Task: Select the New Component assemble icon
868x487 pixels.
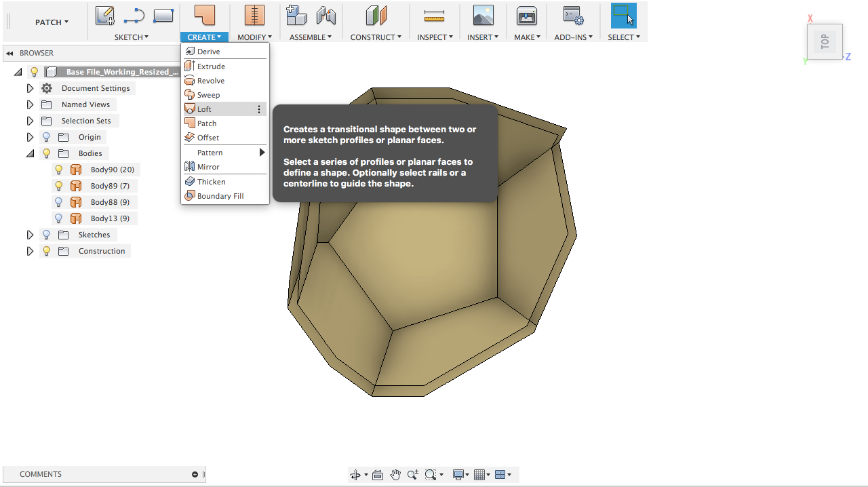Action: click(x=296, y=16)
